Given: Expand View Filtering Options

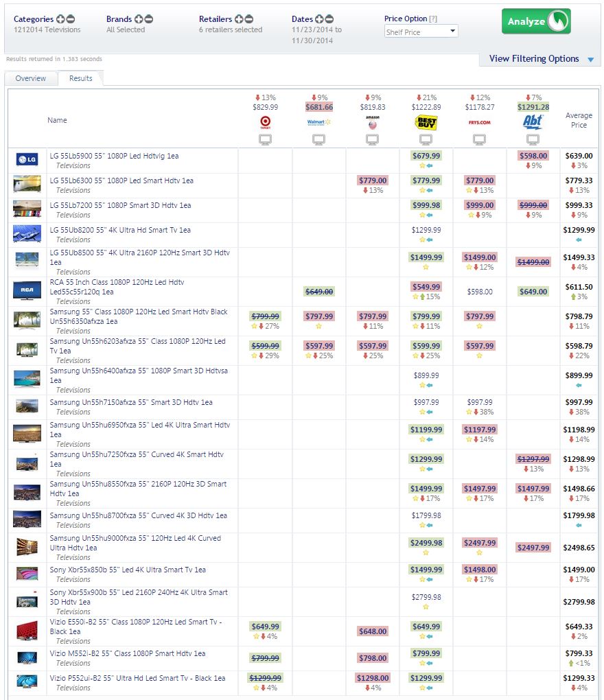Looking at the screenshot, I should pyautogui.click(x=541, y=58).
